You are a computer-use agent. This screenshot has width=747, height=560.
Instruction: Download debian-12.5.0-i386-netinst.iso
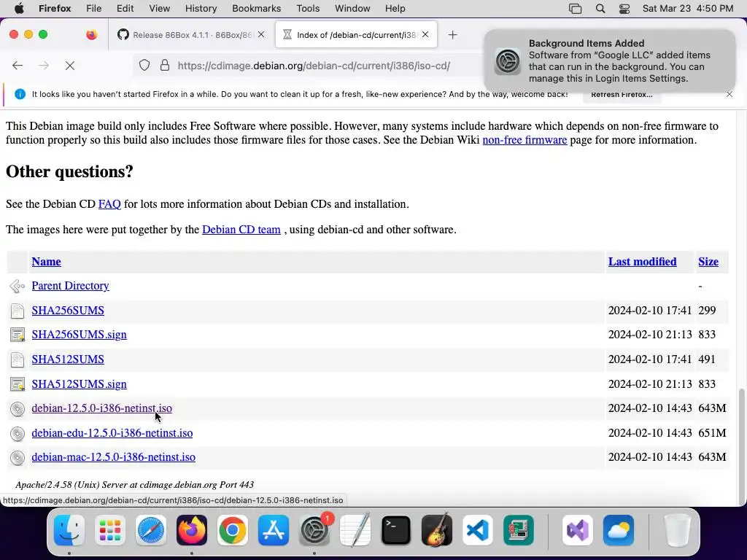(102, 408)
